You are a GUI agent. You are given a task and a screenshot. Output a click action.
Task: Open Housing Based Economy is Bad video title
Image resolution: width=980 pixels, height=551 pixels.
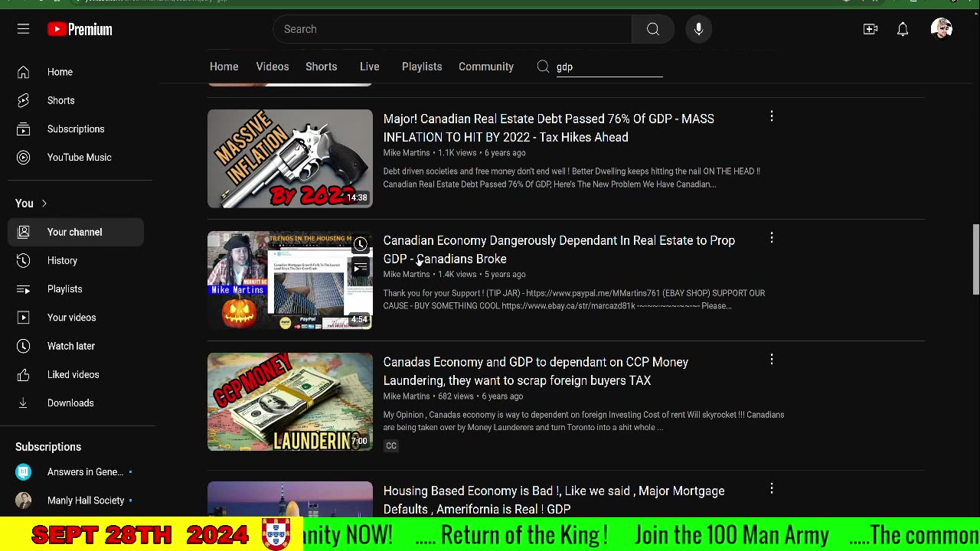click(x=554, y=500)
